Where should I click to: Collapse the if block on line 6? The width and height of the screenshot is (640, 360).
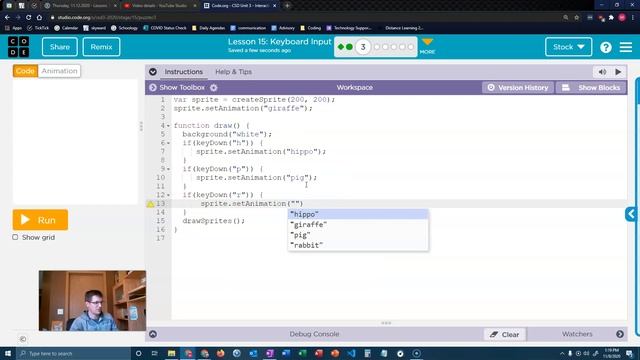point(168,143)
